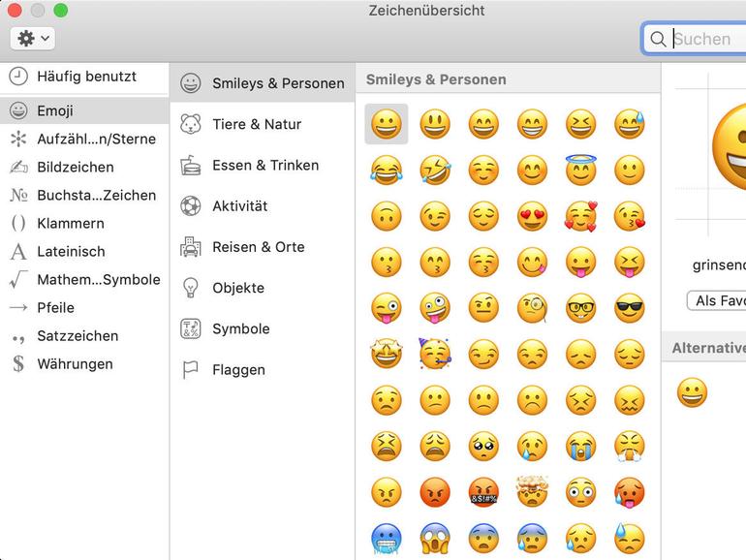The height and width of the screenshot is (560, 746).
Task: Select the Klammern category
Action: (84, 223)
